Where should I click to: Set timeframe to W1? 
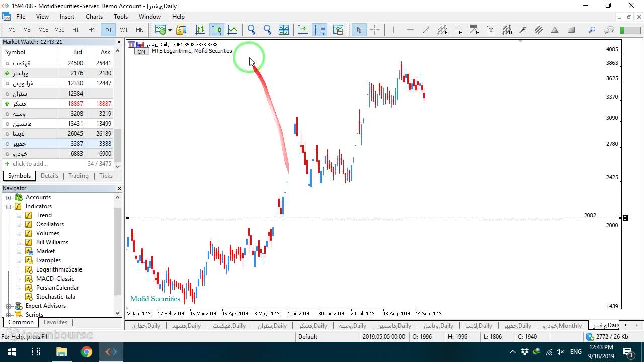(124, 30)
